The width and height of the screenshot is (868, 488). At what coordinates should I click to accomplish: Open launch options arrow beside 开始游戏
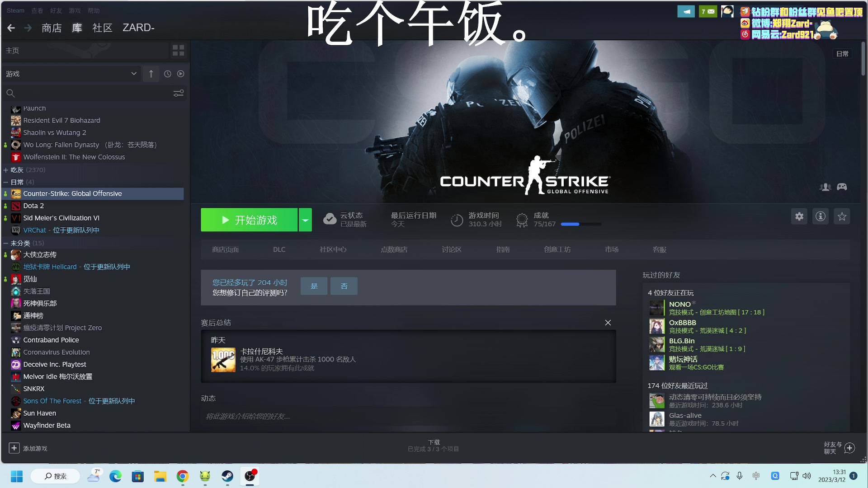point(305,220)
